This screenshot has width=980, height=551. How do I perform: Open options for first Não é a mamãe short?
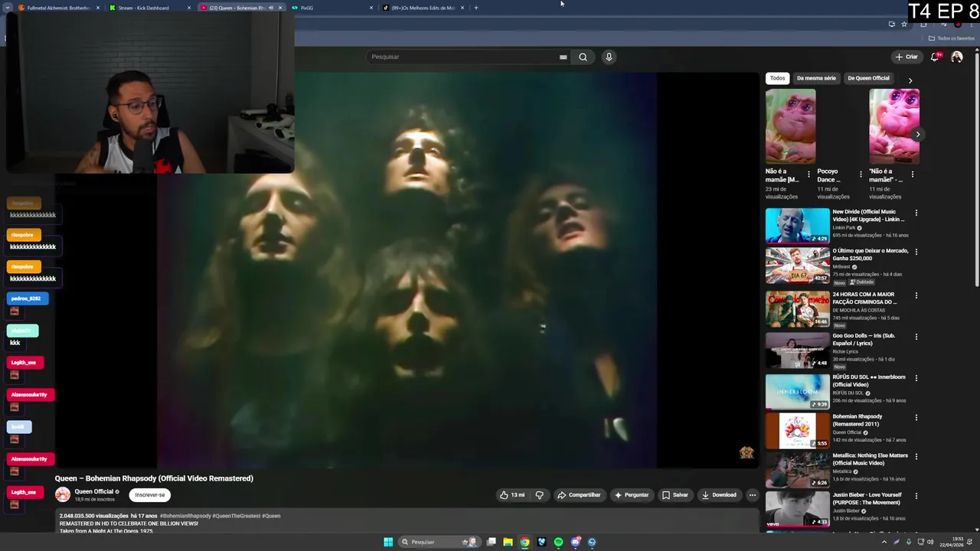pyautogui.click(x=808, y=174)
